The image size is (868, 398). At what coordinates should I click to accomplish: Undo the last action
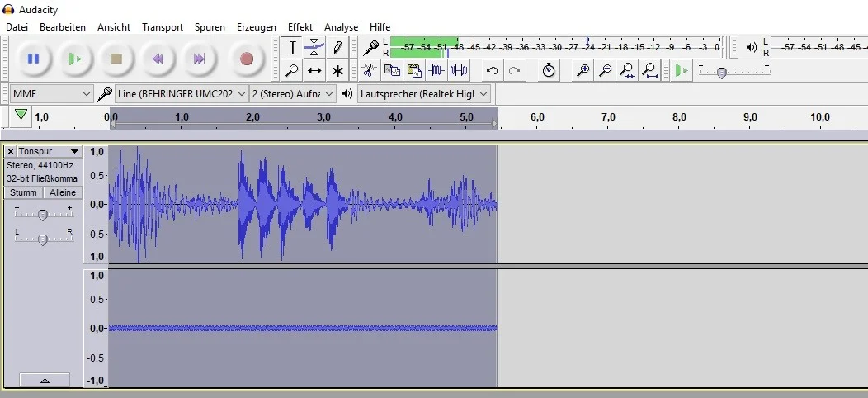coord(492,70)
